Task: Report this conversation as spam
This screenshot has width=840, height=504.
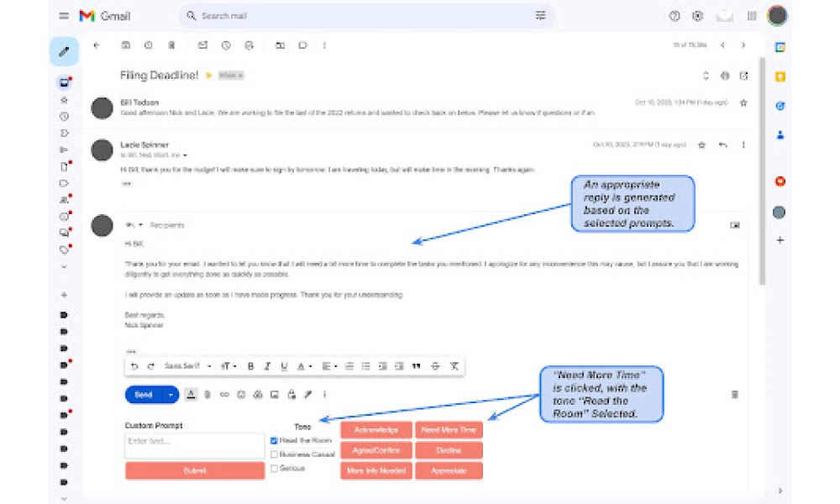Action: (x=149, y=45)
